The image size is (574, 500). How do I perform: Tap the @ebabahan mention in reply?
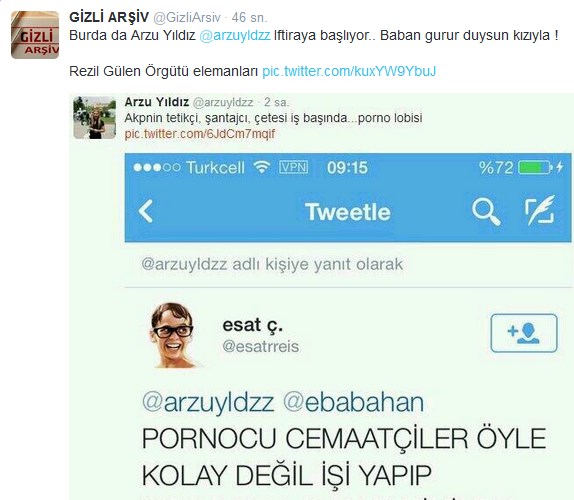pos(353,402)
